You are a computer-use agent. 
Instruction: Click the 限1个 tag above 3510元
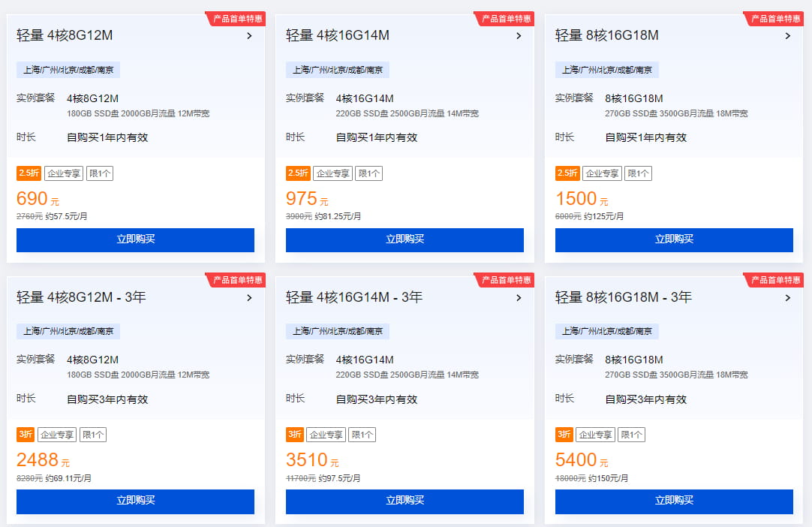point(362,435)
